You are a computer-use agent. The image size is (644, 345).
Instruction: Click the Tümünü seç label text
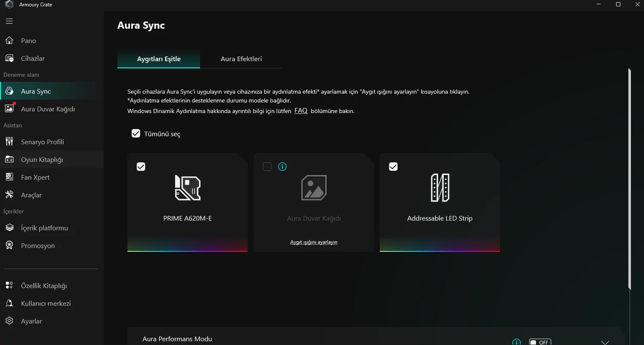tap(162, 134)
